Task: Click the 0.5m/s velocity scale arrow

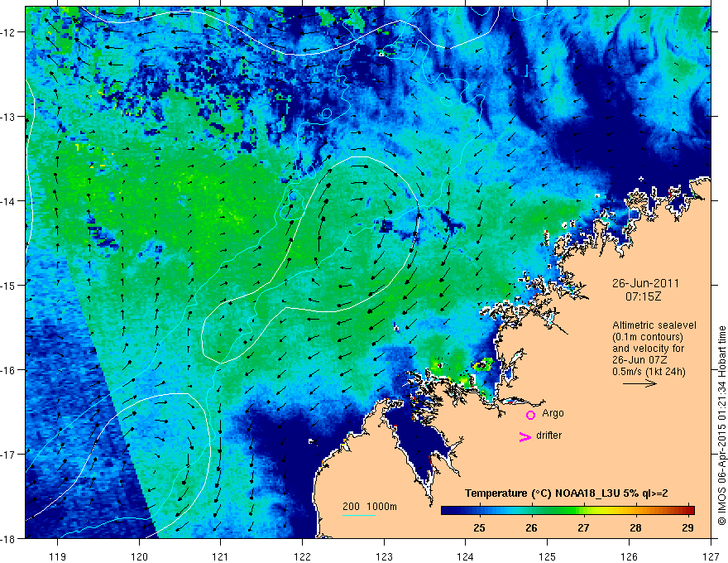Action: [x=639, y=383]
